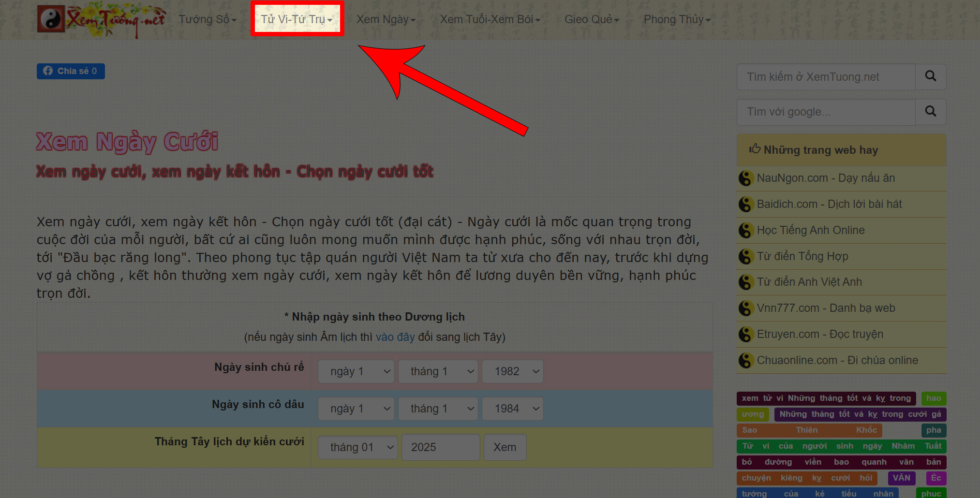
Task: Click the XemTuong.net yin-yang logo
Action: (51, 19)
